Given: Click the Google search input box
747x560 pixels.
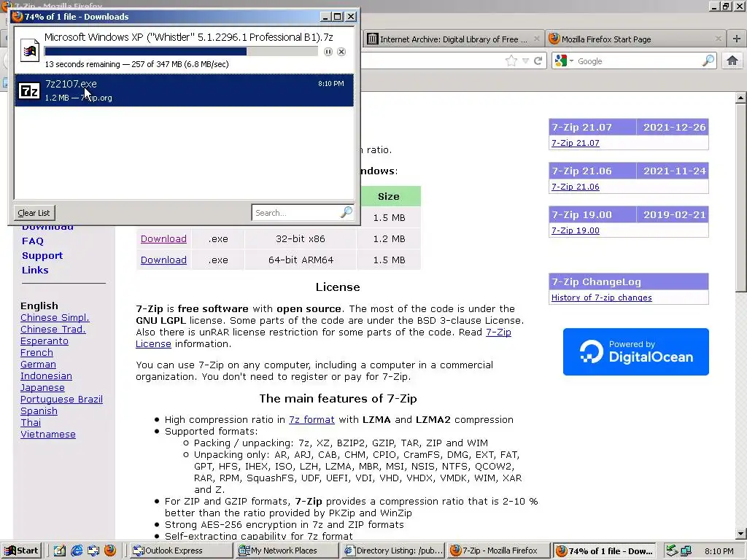Looking at the screenshot, I should click(638, 61).
